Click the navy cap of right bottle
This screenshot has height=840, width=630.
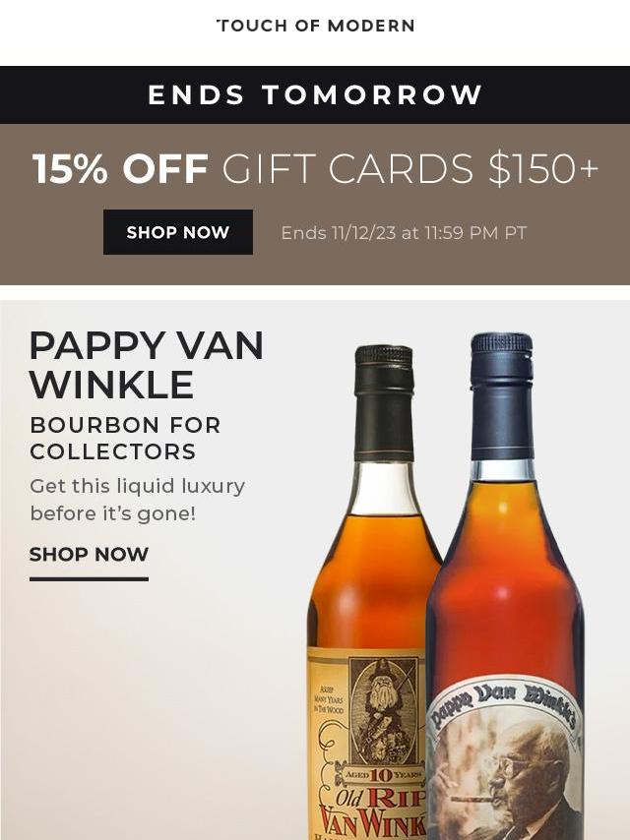[x=502, y=395]
